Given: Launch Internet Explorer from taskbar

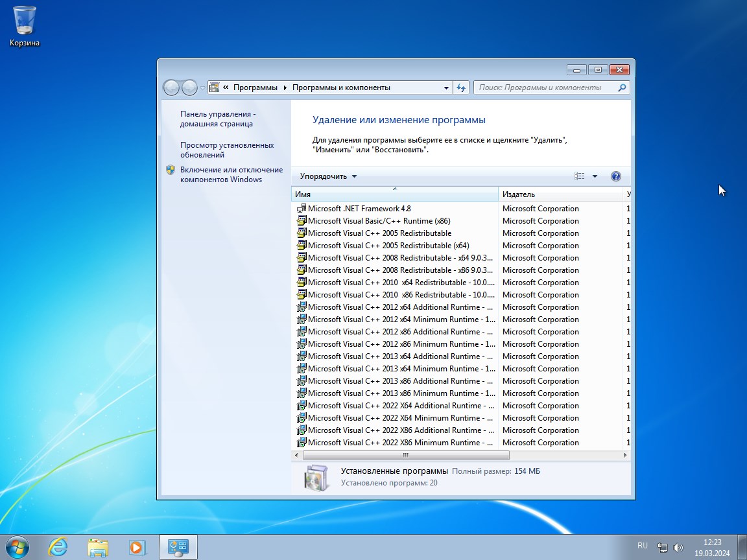Looking at the screenshot, I should 58,547.
